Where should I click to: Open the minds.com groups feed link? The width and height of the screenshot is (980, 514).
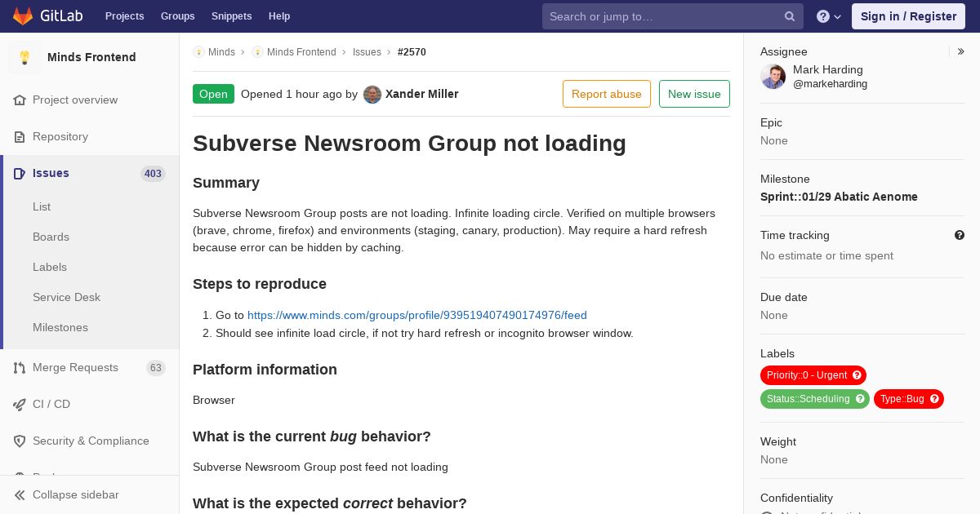click(417, 315)
